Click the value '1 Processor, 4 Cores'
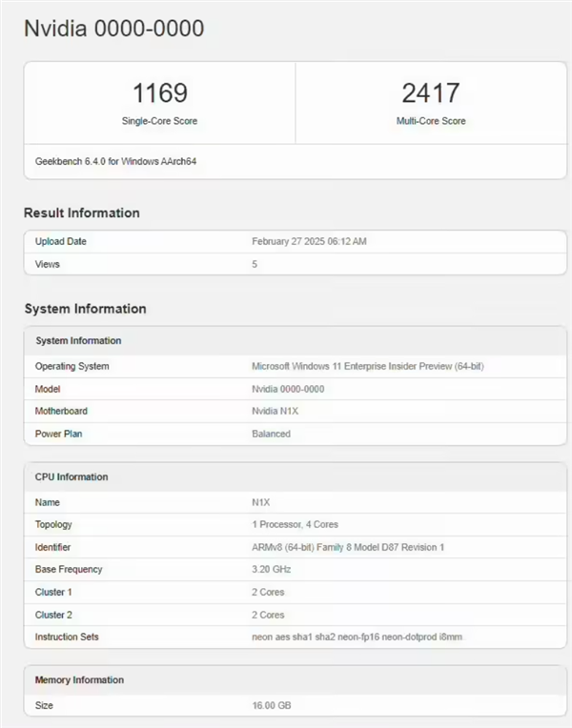This screenshot has width=572, height=728. point(296,525)
